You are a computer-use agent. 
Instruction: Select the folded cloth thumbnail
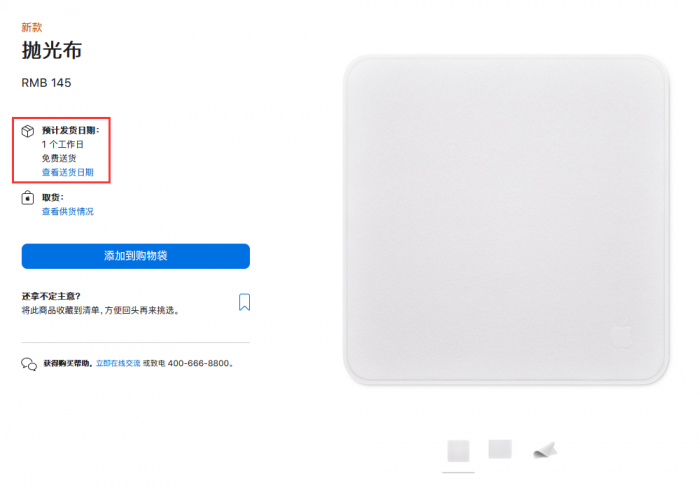[x=545, y=450]
